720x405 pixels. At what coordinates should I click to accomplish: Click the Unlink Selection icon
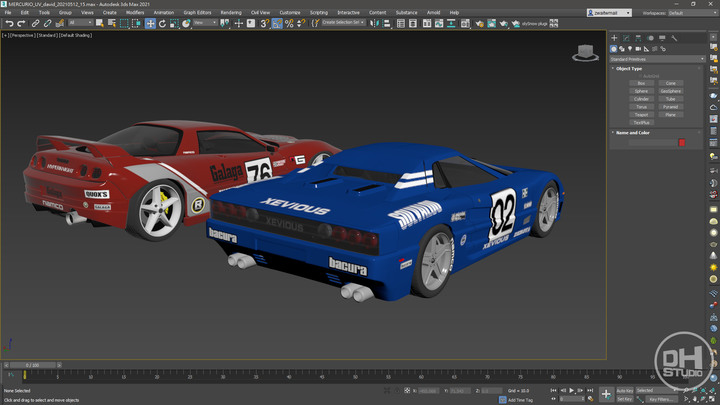coord(47,23)
